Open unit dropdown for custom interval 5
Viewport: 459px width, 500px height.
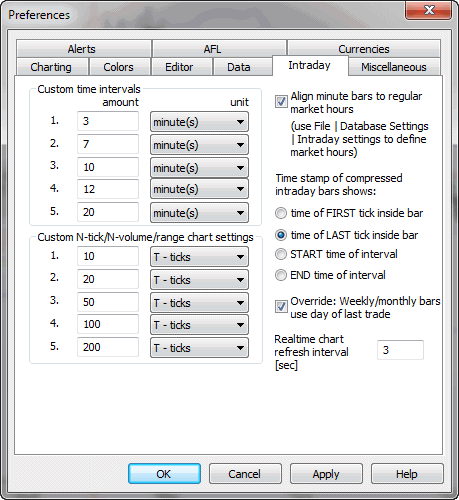pos(199,213)
